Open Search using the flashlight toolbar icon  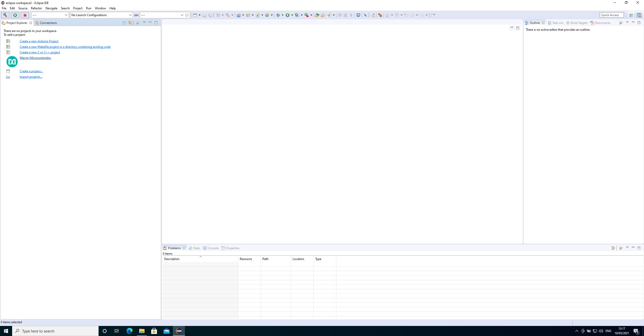329,15
